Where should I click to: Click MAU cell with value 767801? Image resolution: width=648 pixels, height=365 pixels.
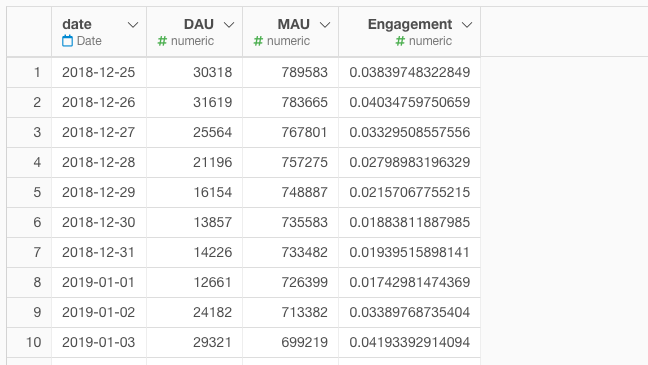coord(291,132)
